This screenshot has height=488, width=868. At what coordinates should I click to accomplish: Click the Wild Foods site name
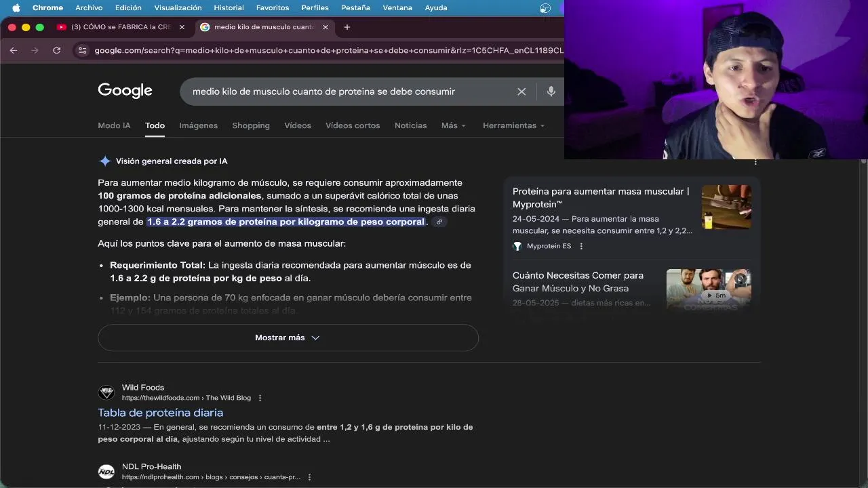pos(143,388)
